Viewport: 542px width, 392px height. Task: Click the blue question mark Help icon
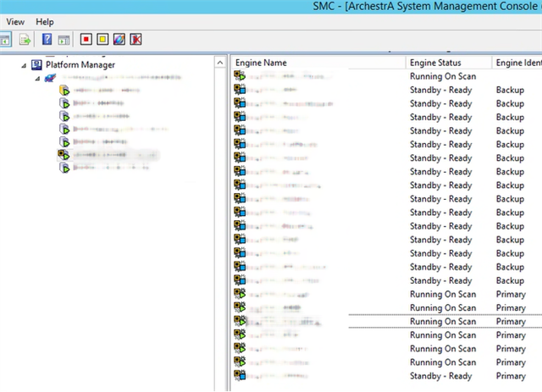pos(47,40)
